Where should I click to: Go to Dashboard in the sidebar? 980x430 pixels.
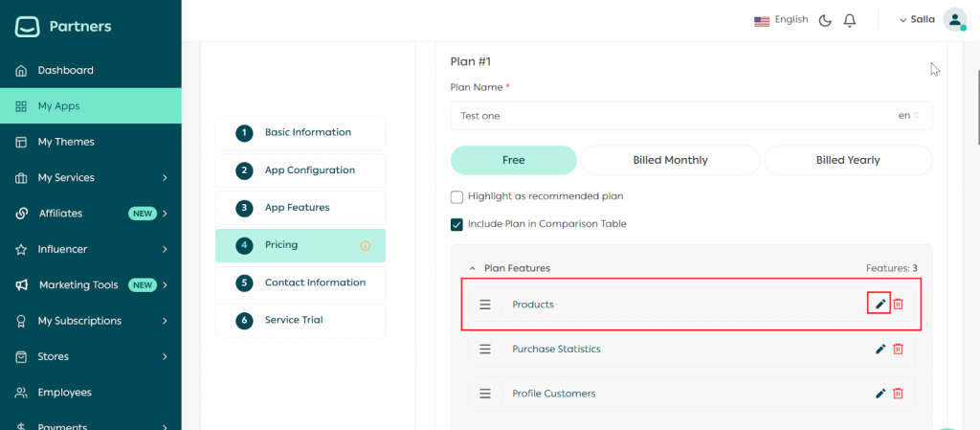tap(65, 70)
